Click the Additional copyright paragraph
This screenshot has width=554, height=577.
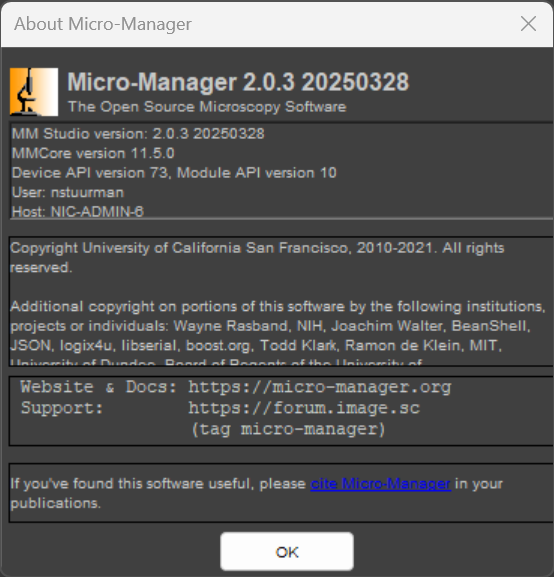coord(278,326)
